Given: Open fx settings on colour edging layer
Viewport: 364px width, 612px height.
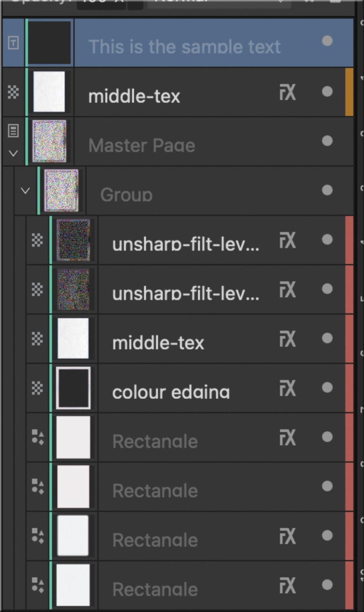Looking at the screenshot, I should tap(287, 388).
